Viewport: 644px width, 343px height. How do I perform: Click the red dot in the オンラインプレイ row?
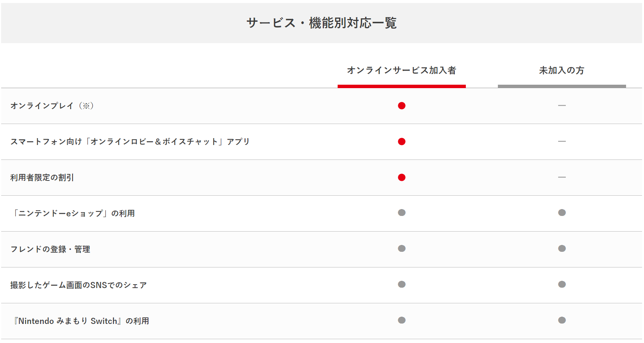[x=401, y=106]
